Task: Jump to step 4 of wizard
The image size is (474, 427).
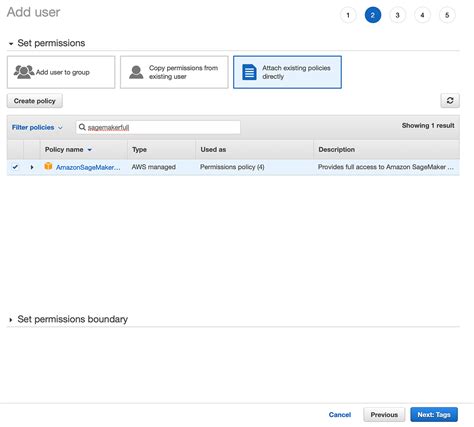Action: (x=422, y=15)
